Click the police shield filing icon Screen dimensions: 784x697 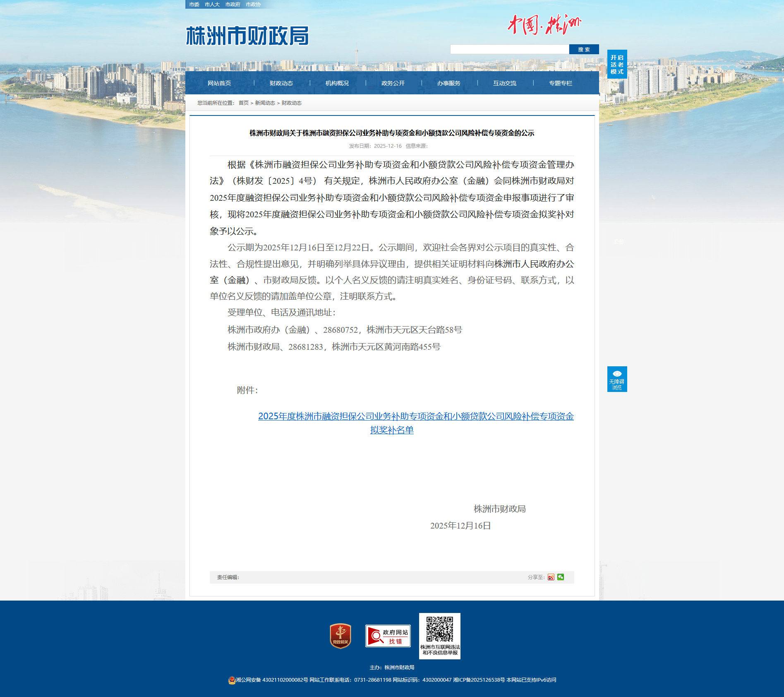coord(232,680)
